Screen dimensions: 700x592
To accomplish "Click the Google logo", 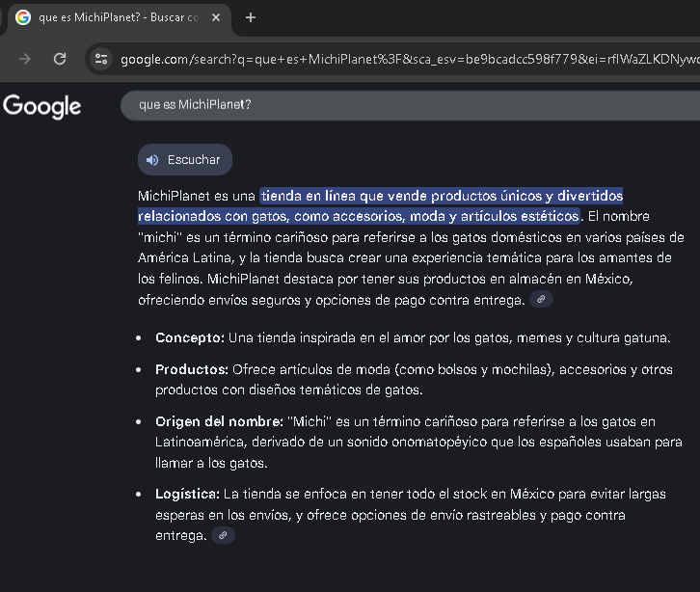I will pyautogui.click(x=42, y=105).
